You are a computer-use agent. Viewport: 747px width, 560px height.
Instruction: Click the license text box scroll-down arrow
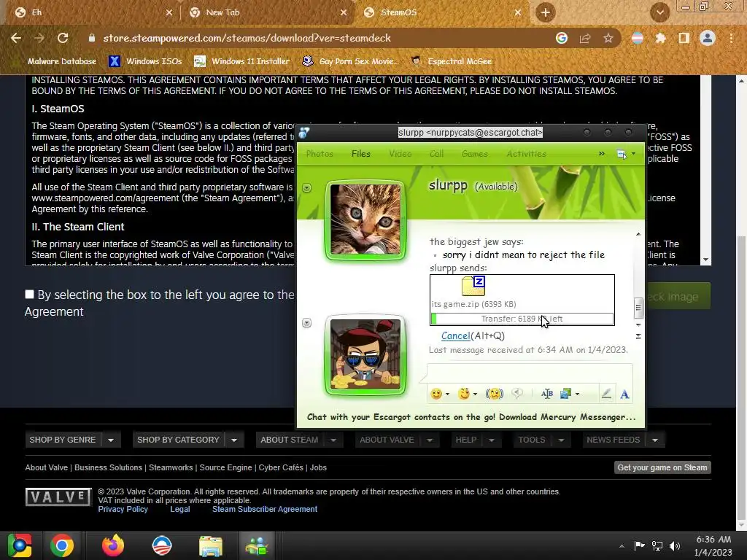coord(706,260)
